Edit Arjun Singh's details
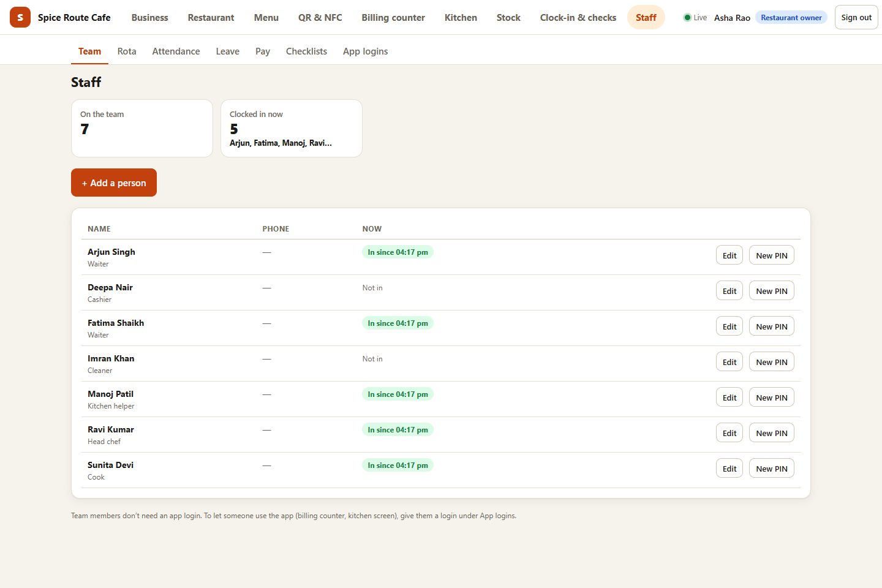This screenshot has width=882, height=588. tap(729, 255)
